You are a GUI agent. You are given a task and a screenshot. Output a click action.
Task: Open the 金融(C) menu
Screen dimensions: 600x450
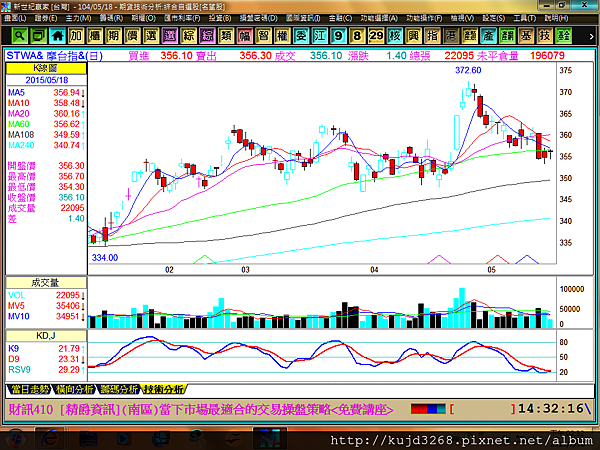pyautogui.click(x=340, y=18)
